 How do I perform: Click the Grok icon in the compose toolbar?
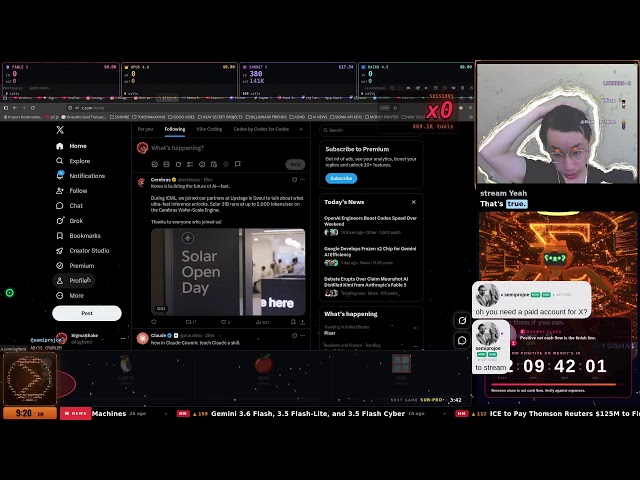[x=178, y=164]
